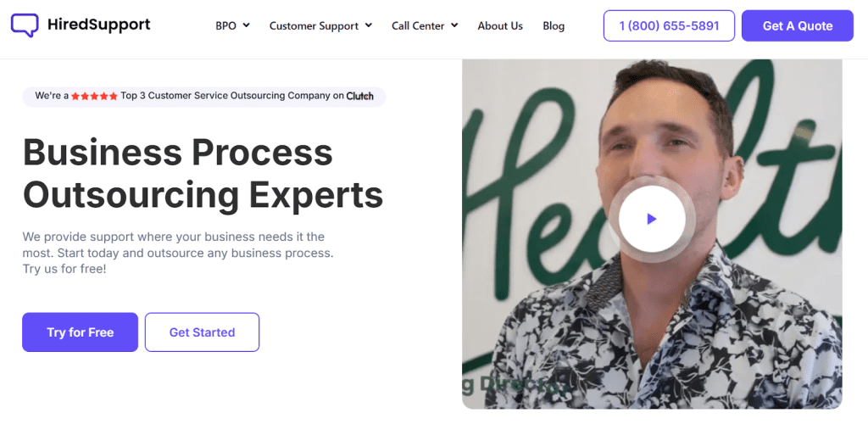The width and height of the screenshot is (868, 424).
Task: Click the HiredSupport chat bubble logo icon
Action: (x=25, y=25)
